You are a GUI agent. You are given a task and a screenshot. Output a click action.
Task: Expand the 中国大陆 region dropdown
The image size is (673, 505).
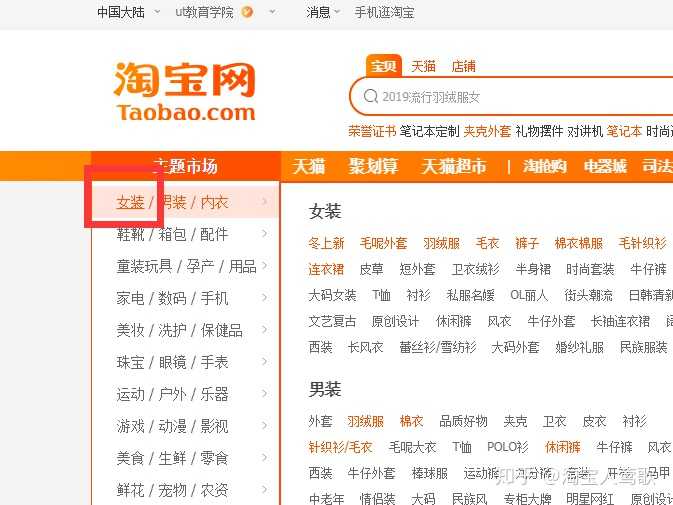(157, 12)
